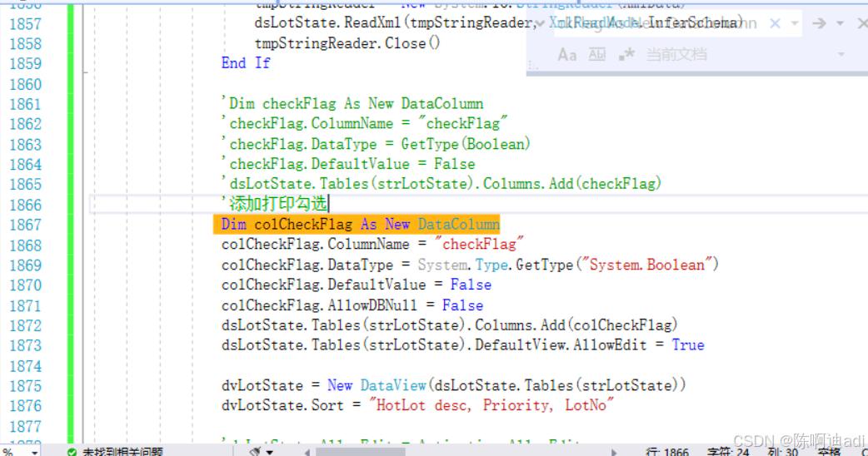Find next match using the arrow button

tap(820, 23)
